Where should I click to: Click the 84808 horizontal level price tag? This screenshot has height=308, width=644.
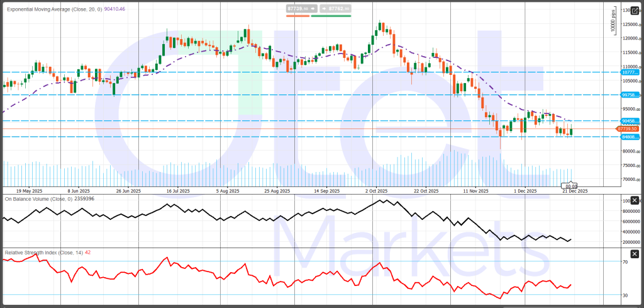(630, 136)
